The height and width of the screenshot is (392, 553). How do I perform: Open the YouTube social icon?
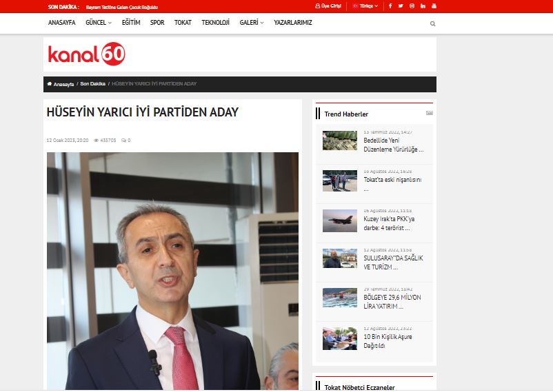434,6
